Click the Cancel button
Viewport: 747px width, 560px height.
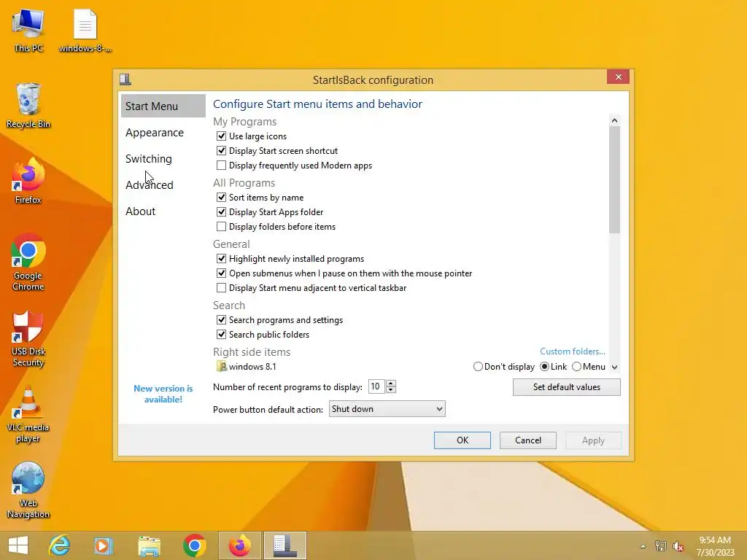[x=528, y=440]
